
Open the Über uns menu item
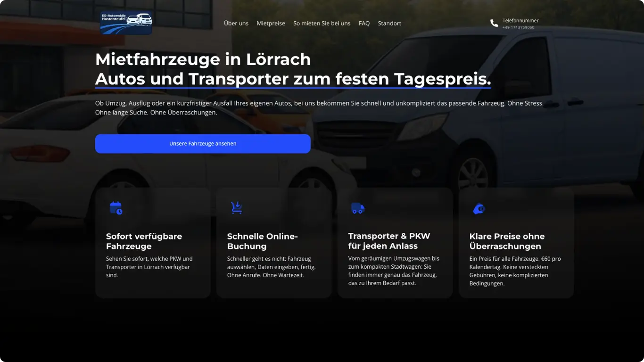(x=236, y=23)
